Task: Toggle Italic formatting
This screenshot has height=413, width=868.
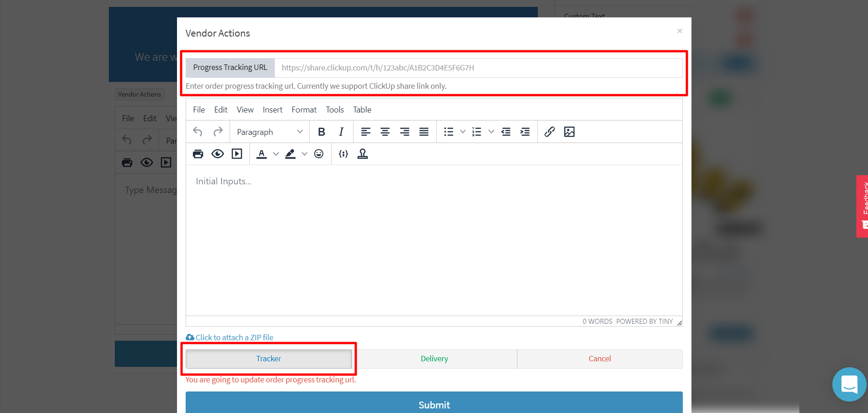Action: (x=341, y=132)
